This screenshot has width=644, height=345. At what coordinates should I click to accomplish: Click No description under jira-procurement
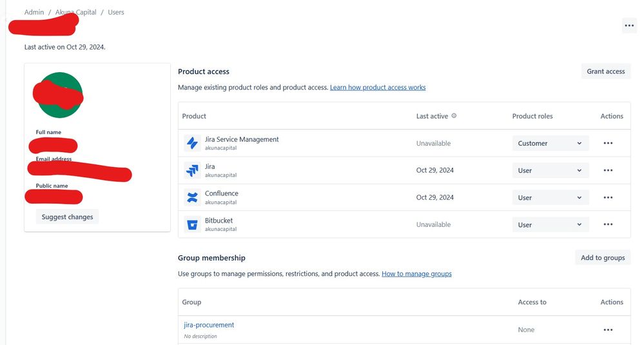pos(200,337)
